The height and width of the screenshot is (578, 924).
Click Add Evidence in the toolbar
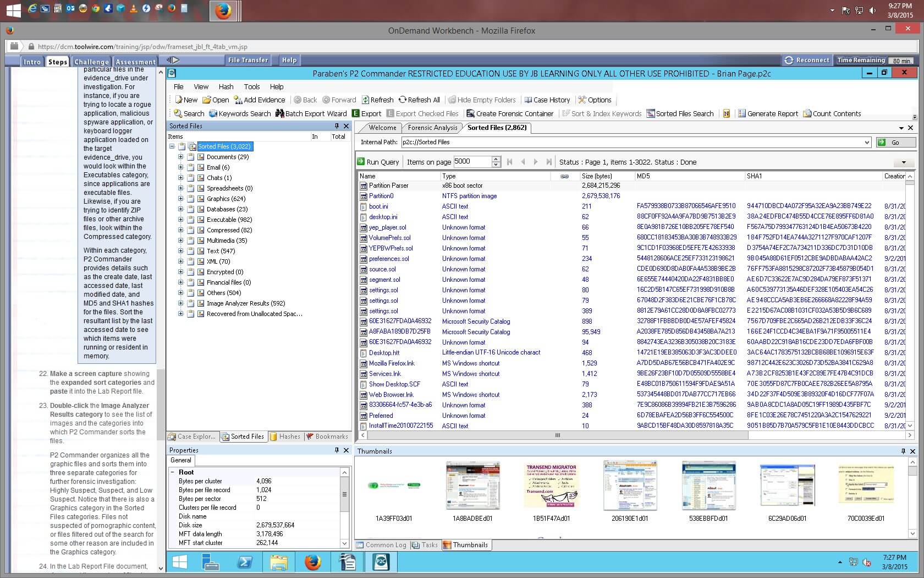point(260,100)
